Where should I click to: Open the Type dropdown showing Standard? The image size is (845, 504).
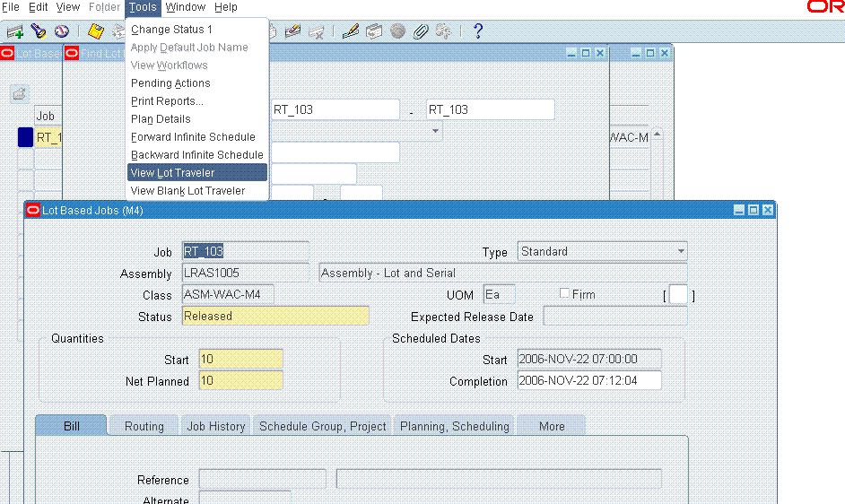click(x=681, y=251)
